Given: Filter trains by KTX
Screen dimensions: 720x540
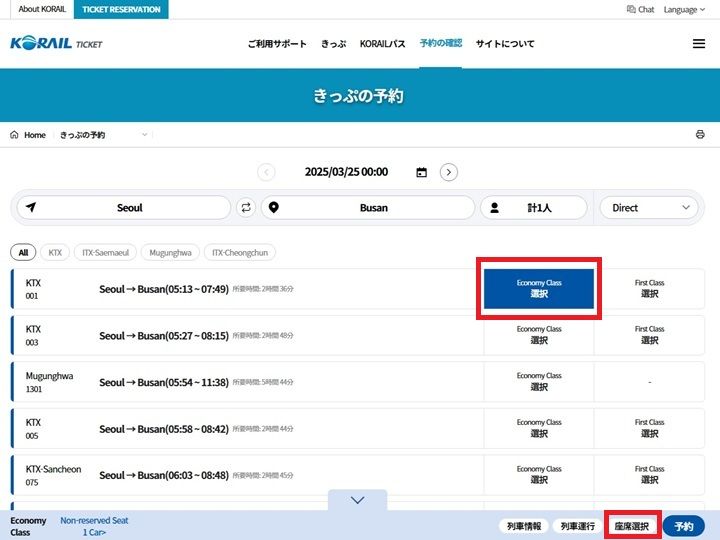Looking at the screenshot, I should pyautogui.click(x=55, y=253).
